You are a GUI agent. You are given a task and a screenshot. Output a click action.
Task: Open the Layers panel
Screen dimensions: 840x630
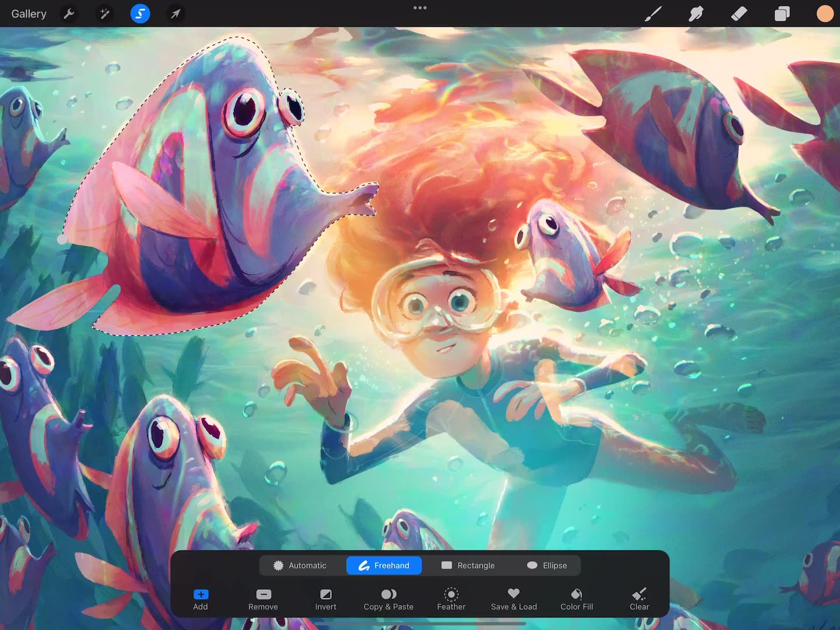[x=782, y=13]
